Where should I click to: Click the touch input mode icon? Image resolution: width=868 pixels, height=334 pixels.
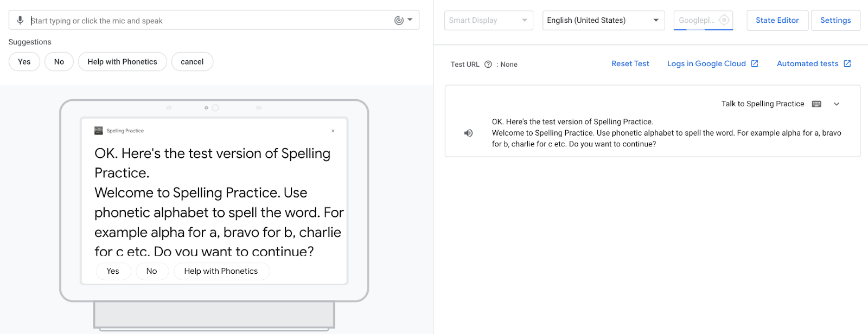coord(399,21)
